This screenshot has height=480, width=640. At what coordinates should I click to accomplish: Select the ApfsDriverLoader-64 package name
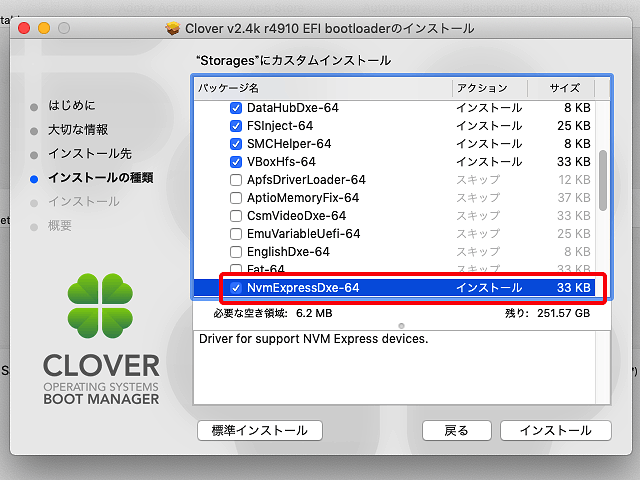pos(306,180)
